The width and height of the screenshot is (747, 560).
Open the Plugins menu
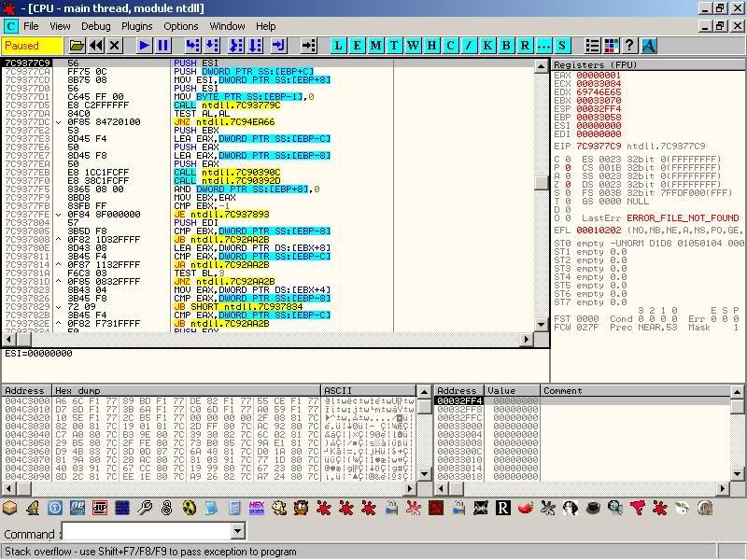pos(136,26)
